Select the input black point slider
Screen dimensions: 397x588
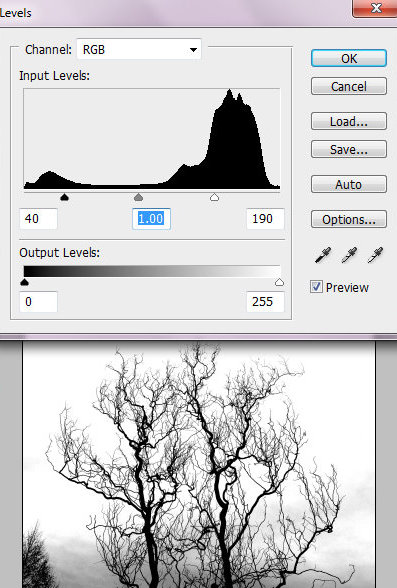(x=64, y=197)
